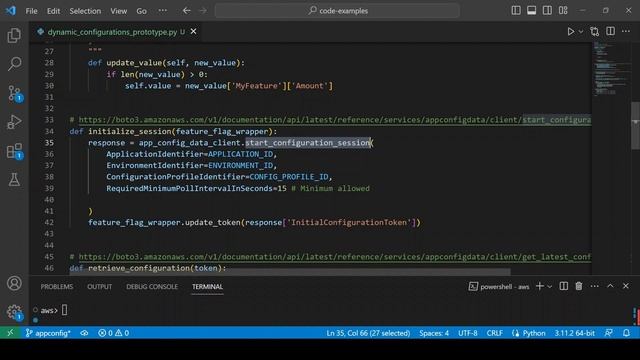
Task: Open the hidden menus ellipsis in menu bar
Action: pos(162,11)
